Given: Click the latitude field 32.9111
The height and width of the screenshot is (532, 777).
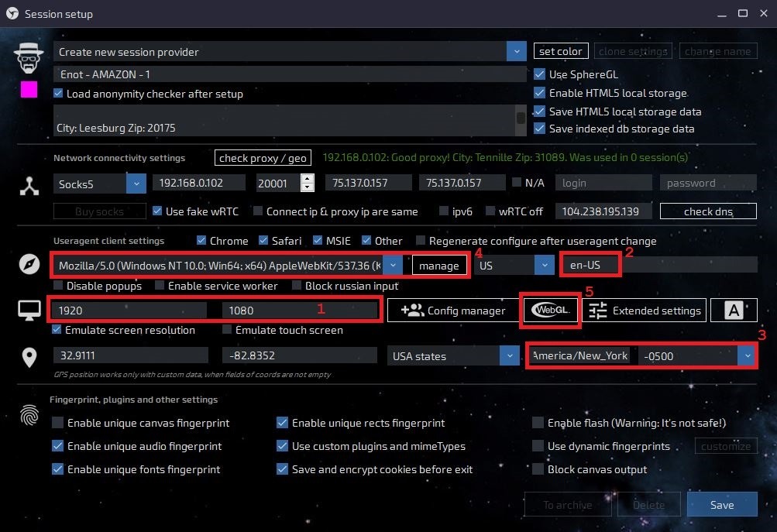Looking at the screenshot, I should point(131,355).
